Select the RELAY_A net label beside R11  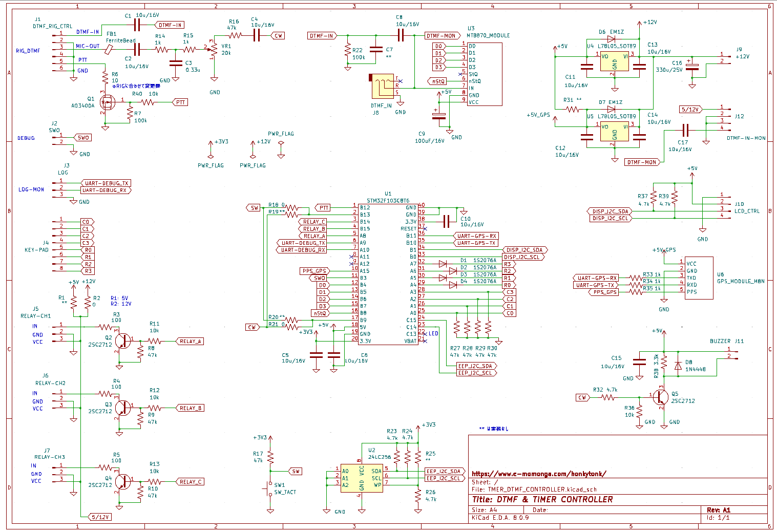click(x=190, y=341)
